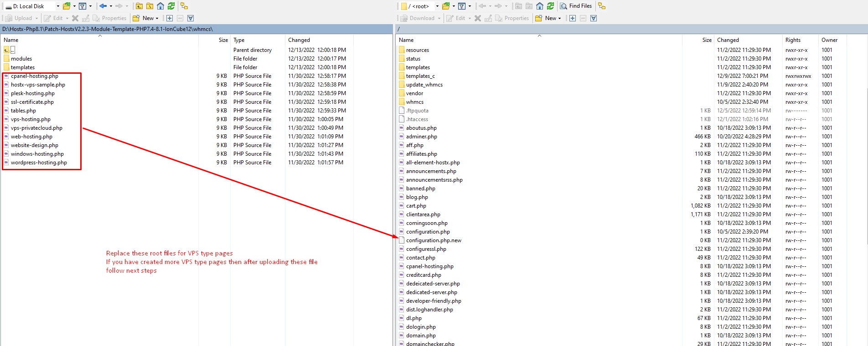Select the whmcs folder in remote panel
The image size is (868, 346).
pos(414,102)
